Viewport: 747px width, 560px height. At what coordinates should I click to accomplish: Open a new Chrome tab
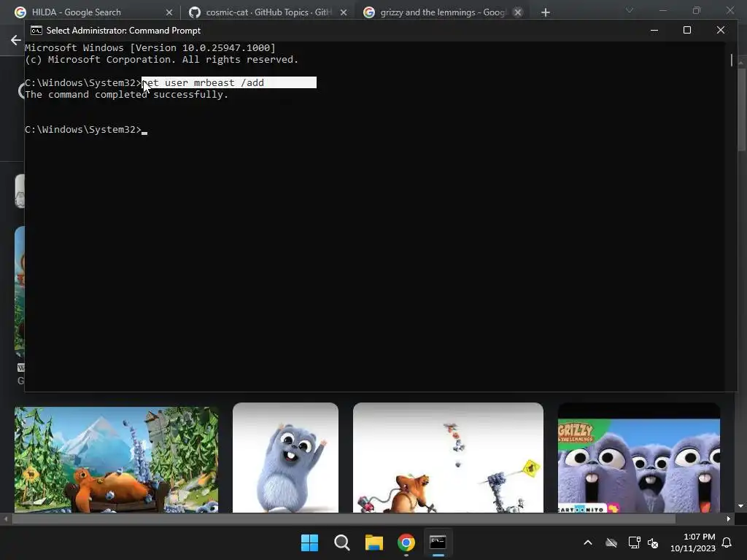pos(546,12)
